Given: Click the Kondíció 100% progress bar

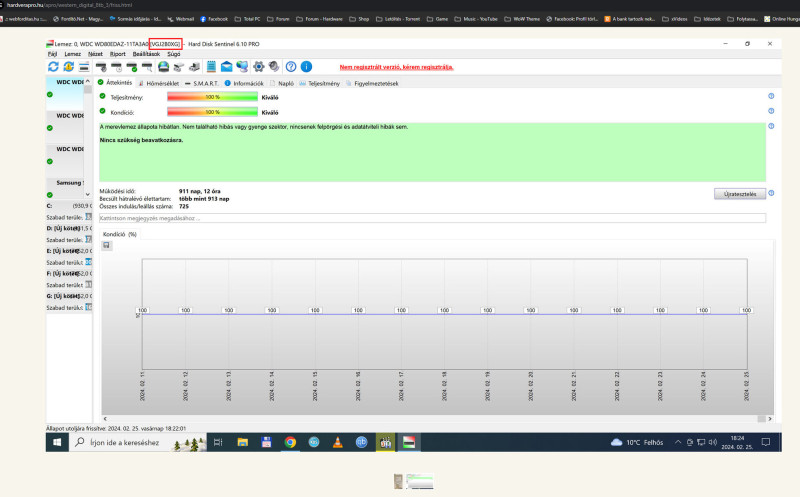Looking at the screenshot, I should [212, 112].
